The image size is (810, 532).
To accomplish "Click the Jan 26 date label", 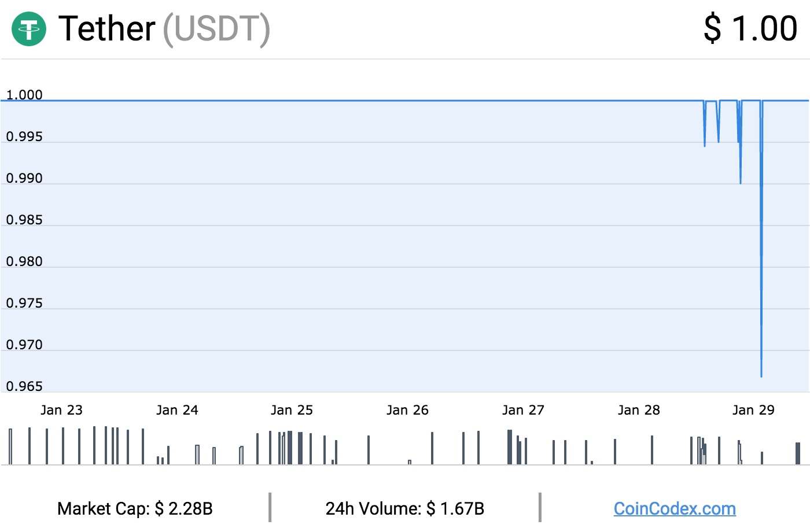I will point(407,410).
